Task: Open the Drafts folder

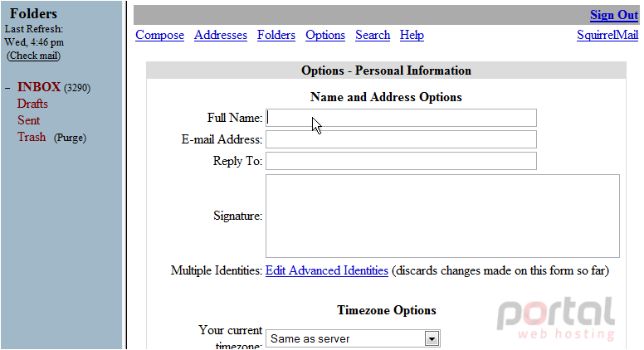Action: click(32, 104)
